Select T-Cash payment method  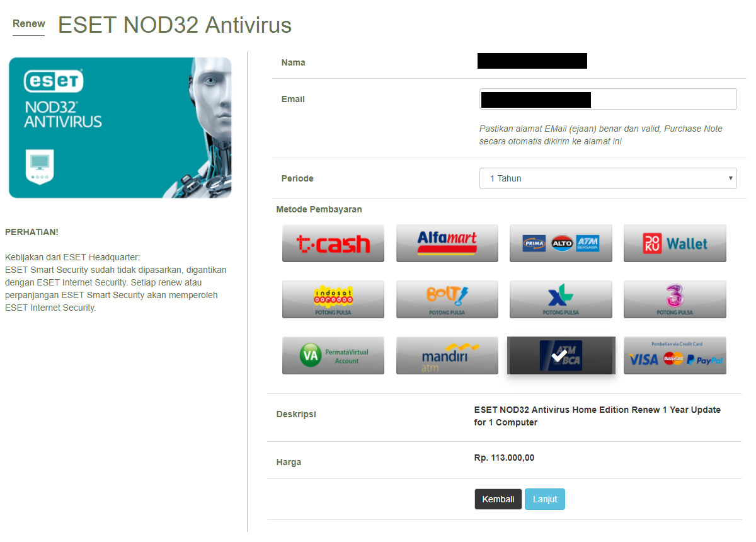click(x=333, y=243)
